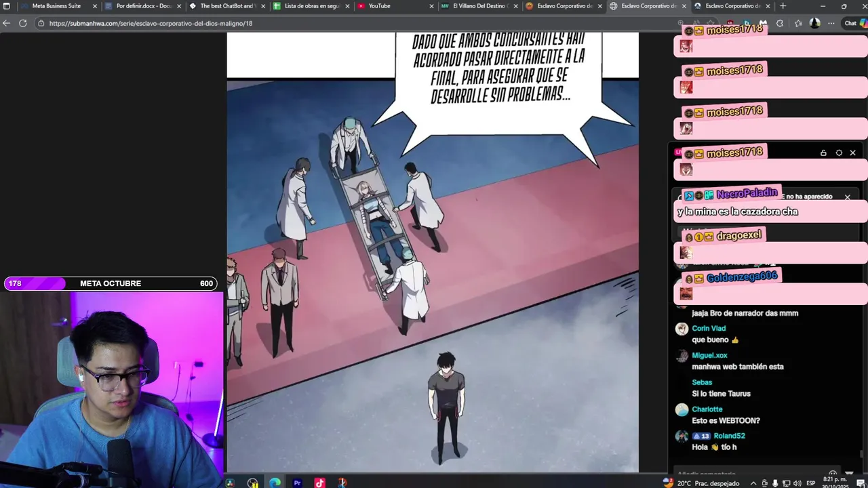The image size is (868, 488).
Task: Click the META OCTUBRE goal progress bar
Action: pyautogui.click(x=111, y=283)
